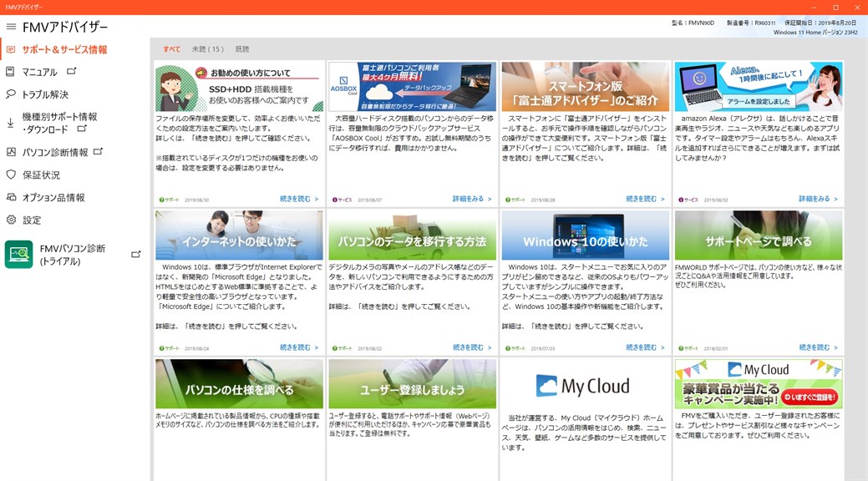The image size is (868, 481).
Task: Click the 保証状況 shield icon
Action: (x=11, y=175)
